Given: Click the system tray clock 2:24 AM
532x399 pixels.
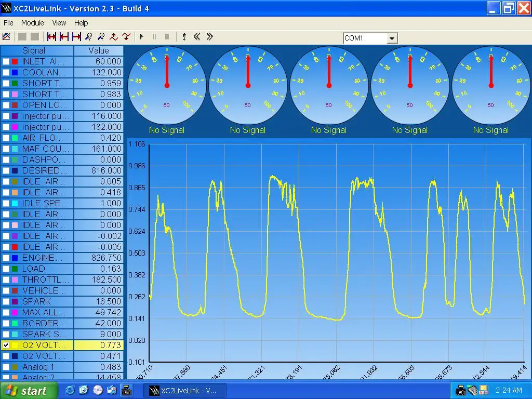Looking at the screenshot, I should (x=509, y=391).
